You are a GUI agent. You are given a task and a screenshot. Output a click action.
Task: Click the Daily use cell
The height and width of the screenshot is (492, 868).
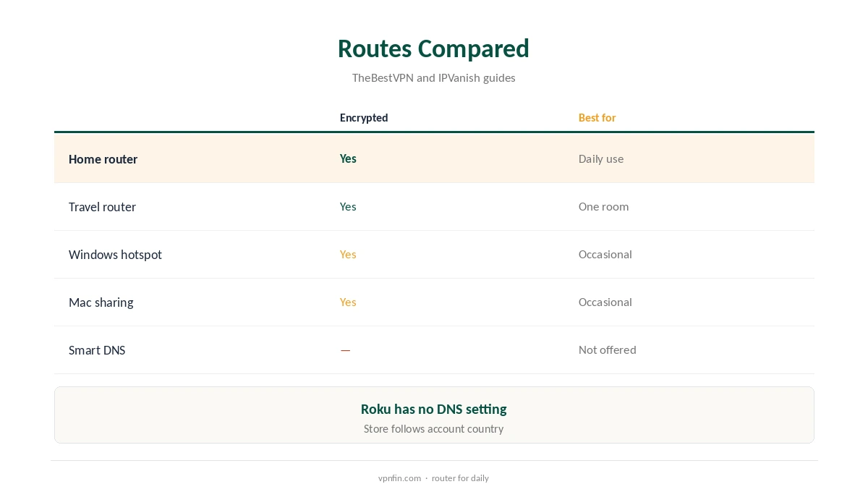(x=600, y=158)
